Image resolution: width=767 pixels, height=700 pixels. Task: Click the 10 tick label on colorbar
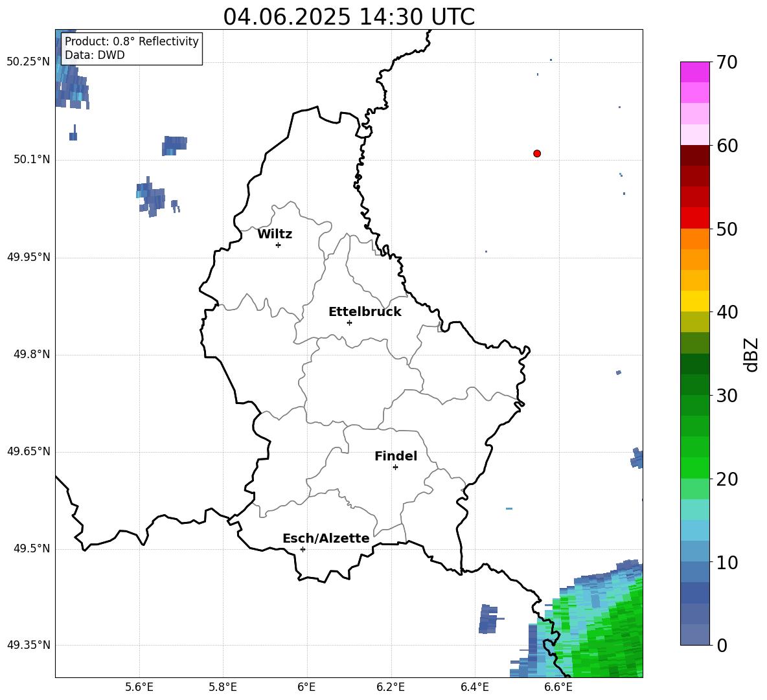[x=727, y=562]
